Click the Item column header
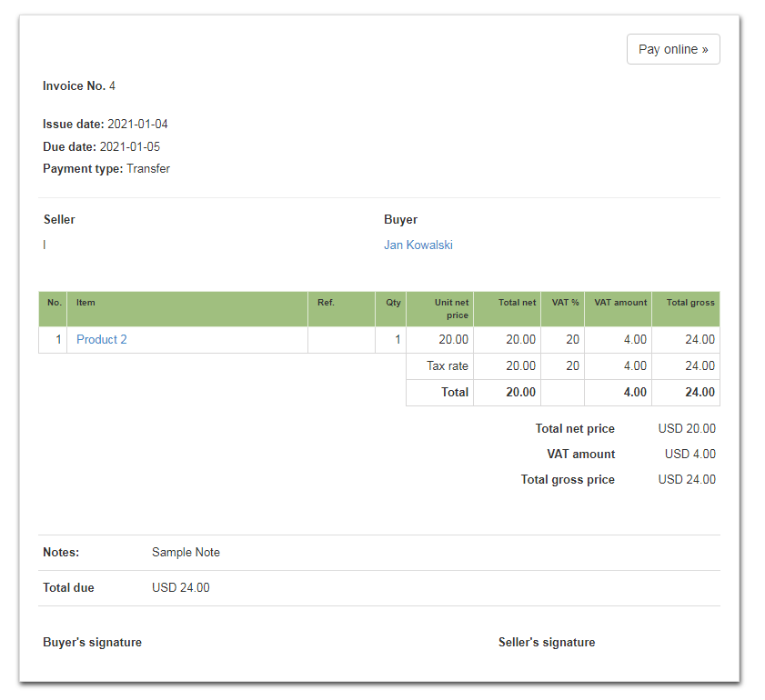 click(x=86, y=303)
